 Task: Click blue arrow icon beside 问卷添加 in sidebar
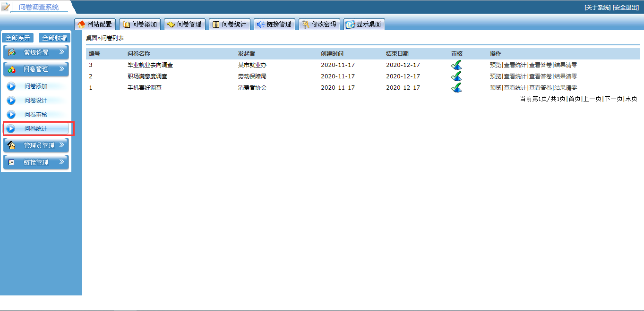[x=11, y=86]
